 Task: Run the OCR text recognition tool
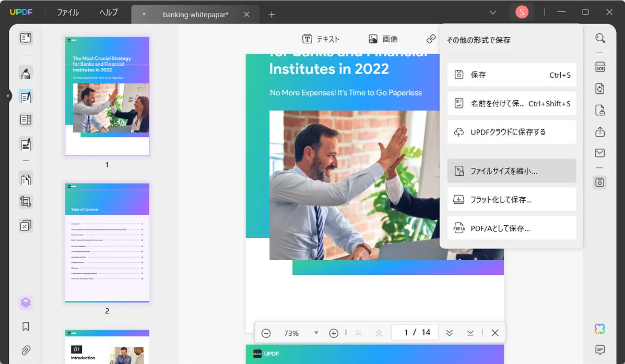[600, 67]
